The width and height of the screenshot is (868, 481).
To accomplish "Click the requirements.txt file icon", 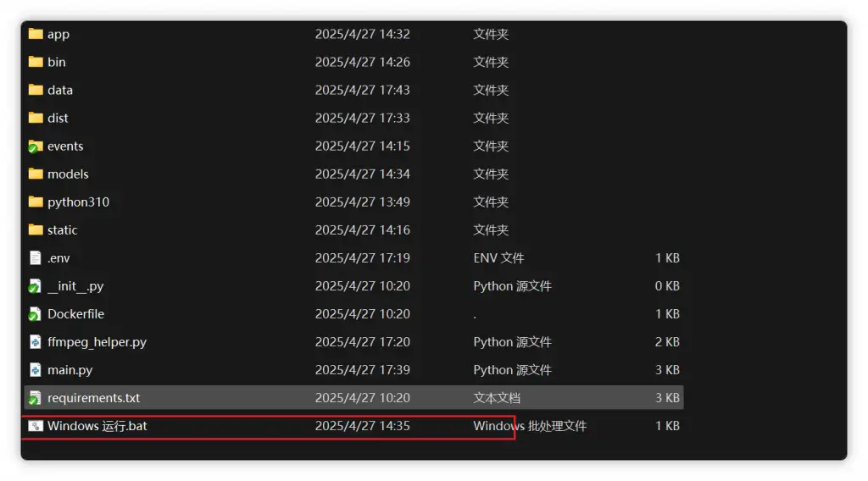I will pyautogui.click(x=35, y=398).
